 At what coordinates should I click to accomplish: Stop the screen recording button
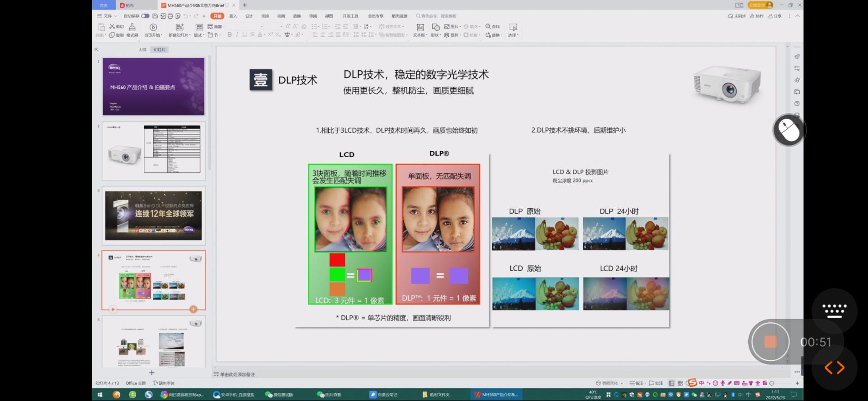tap(770, 342)
